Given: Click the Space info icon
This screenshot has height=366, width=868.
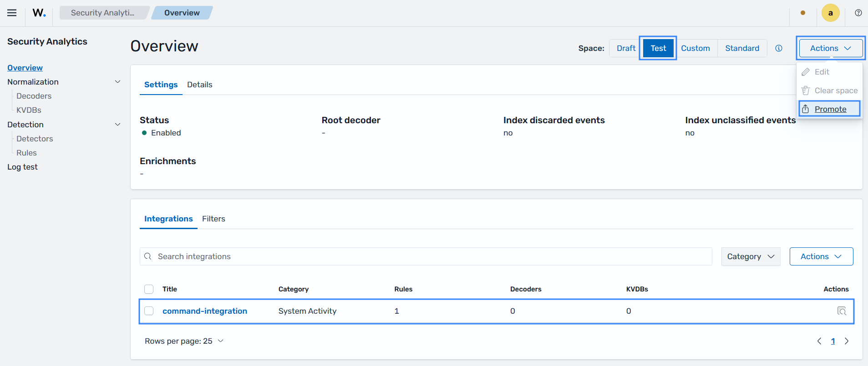Looking at the screenshot, I should coord(779,48).
